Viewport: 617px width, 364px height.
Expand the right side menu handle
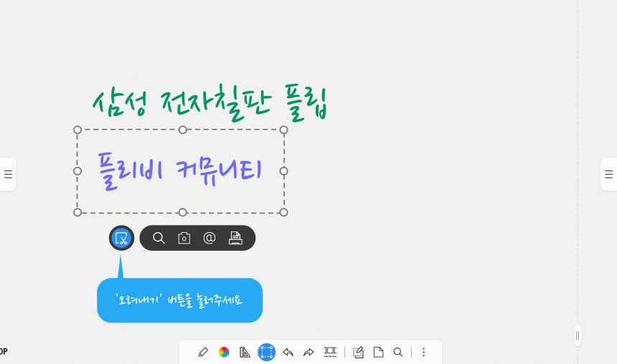[x=608, y=174]
